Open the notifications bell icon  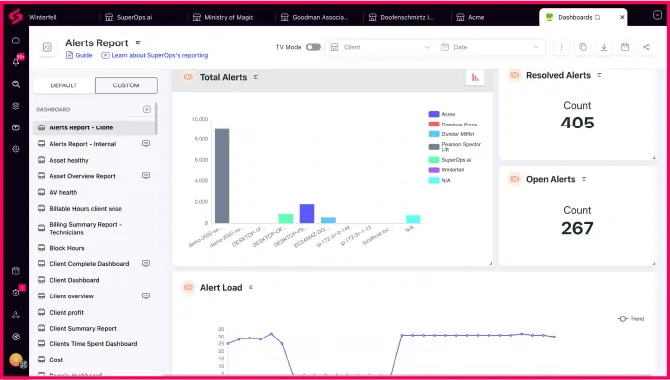point(16,62)
